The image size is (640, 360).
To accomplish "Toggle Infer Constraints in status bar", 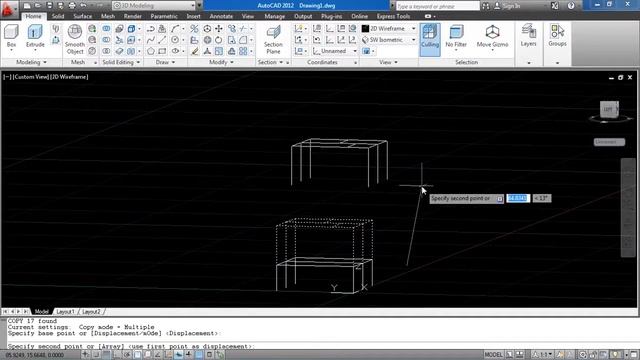I will click(85, 354).
